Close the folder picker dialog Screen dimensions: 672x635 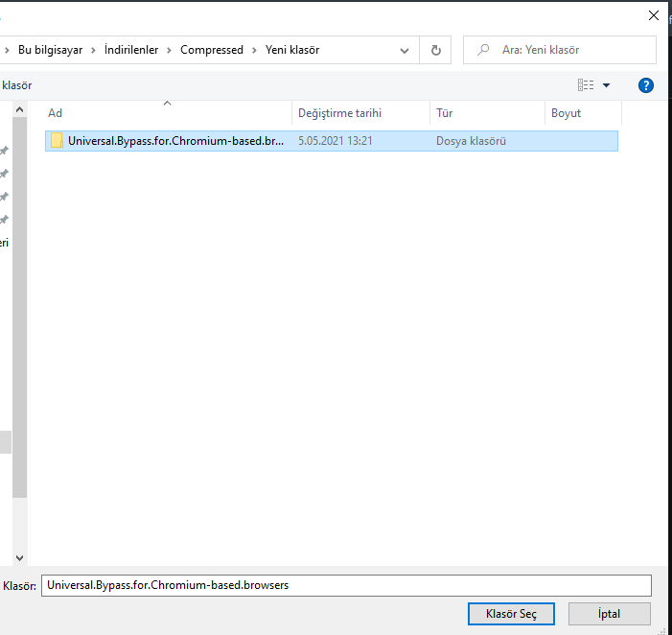653,15
